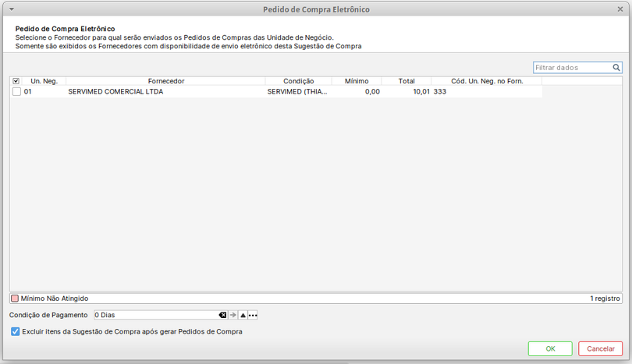Focus the Filtrar dados search field
This screenshot has height=364, width=632.
click(x=572, y=68)
